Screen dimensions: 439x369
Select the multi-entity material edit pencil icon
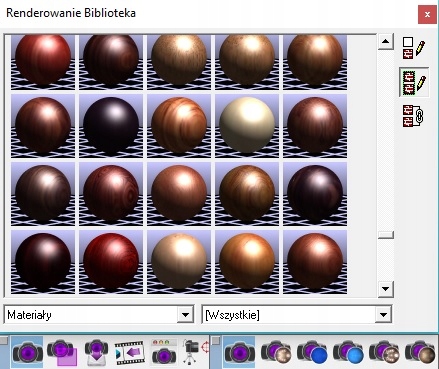tap(414, 82)
